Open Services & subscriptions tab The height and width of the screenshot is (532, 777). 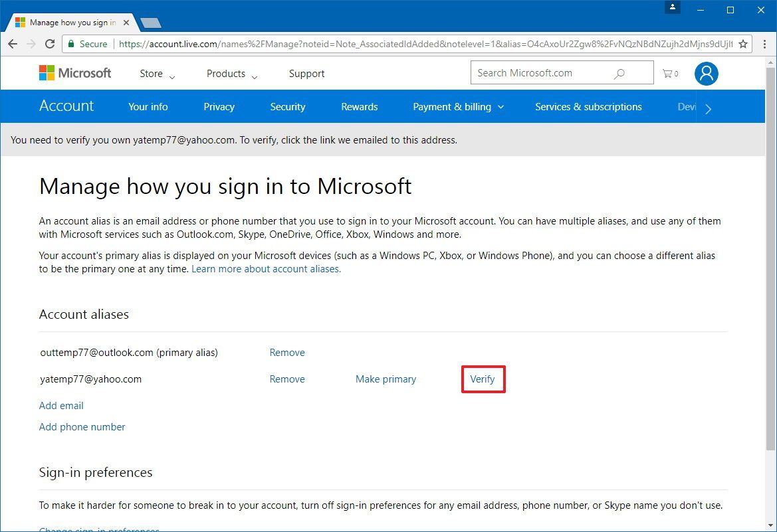(x=588, y=107)
